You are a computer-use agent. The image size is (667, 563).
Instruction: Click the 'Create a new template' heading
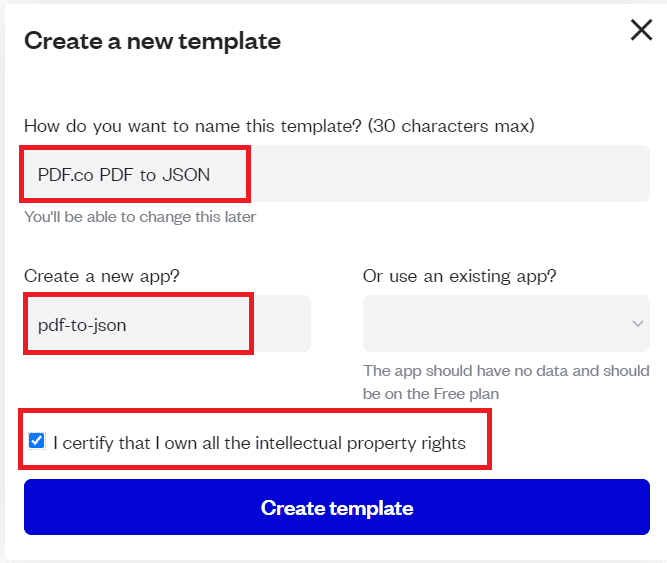(x=152, y=41)
